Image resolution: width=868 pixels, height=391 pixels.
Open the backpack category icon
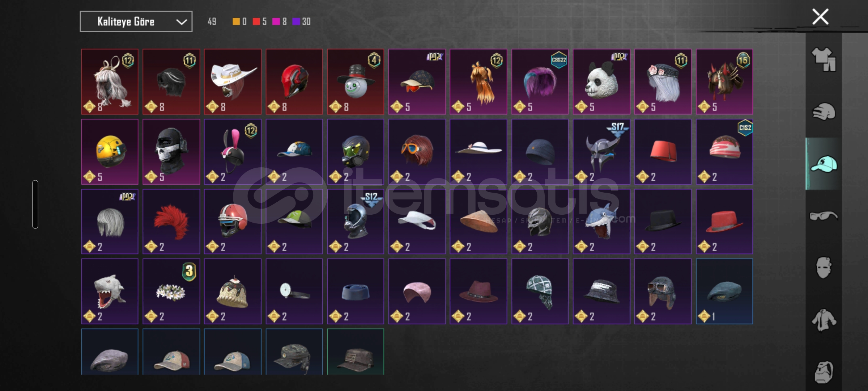click(824, 372)
